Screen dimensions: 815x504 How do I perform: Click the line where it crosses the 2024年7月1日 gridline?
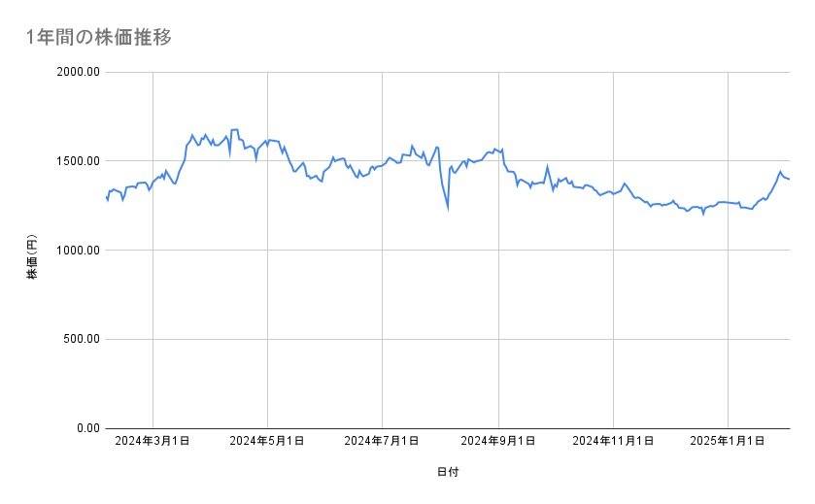pyautogui.click(x=382, y=165)
